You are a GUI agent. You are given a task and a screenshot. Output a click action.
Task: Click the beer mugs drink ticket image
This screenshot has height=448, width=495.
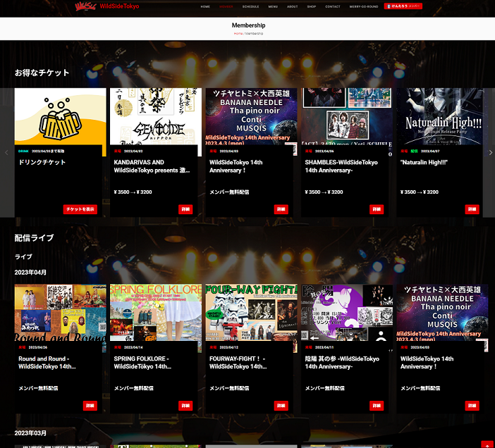coord(61,116)
